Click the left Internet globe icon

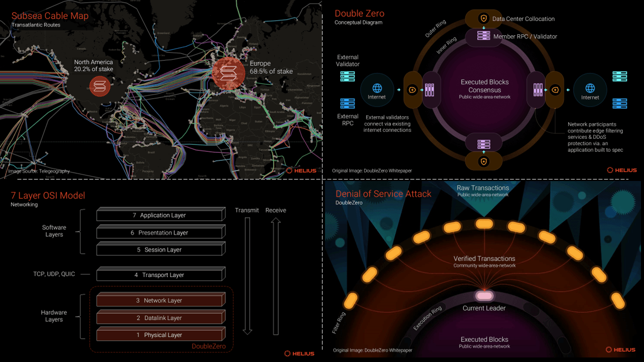point(377,89)
